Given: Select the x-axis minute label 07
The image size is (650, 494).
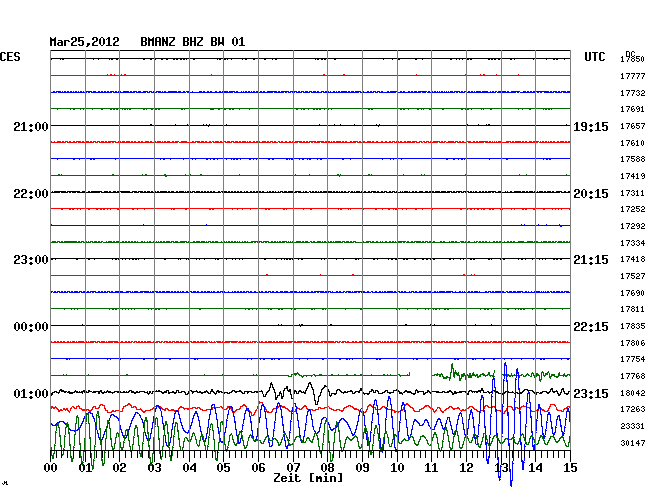Looking at the screenshot, I should 293,468.
